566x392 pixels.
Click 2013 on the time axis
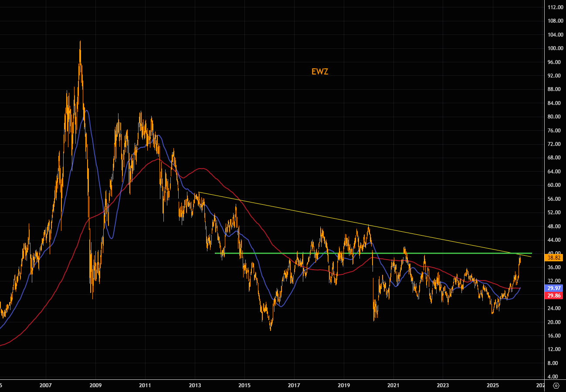195,385
